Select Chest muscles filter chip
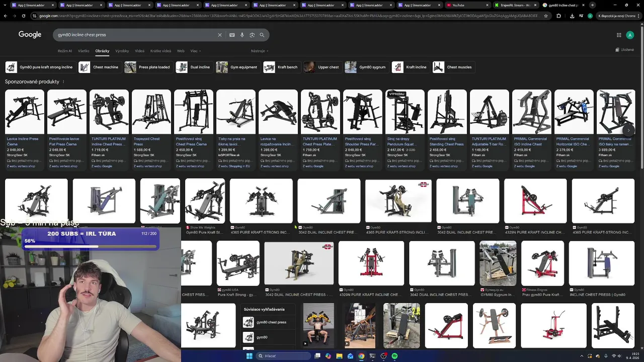The height and width of the screenshot is (362, 644). [x=453, y=67]
